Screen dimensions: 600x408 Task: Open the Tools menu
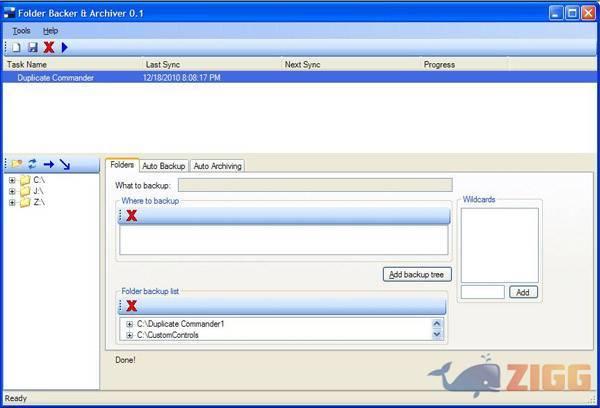21,31
